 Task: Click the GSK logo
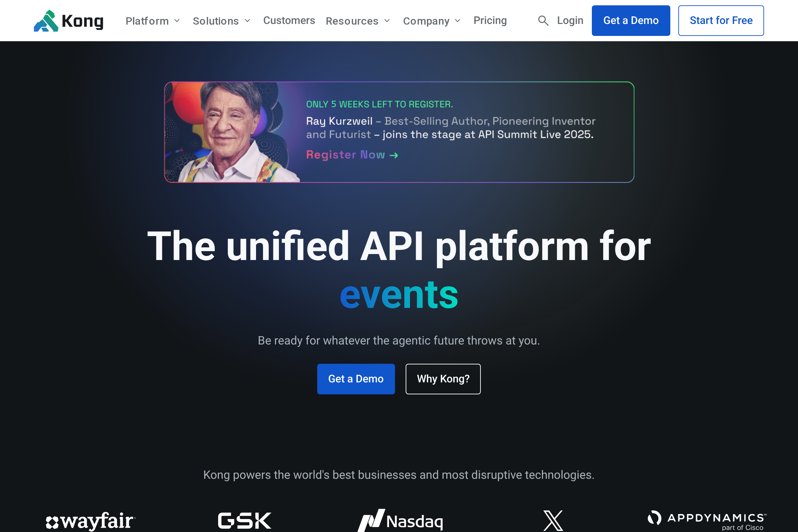point(244,520)
